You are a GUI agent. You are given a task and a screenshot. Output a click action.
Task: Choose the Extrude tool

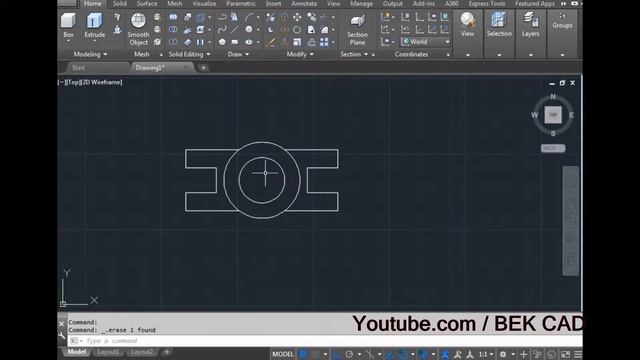click(94, 24)
